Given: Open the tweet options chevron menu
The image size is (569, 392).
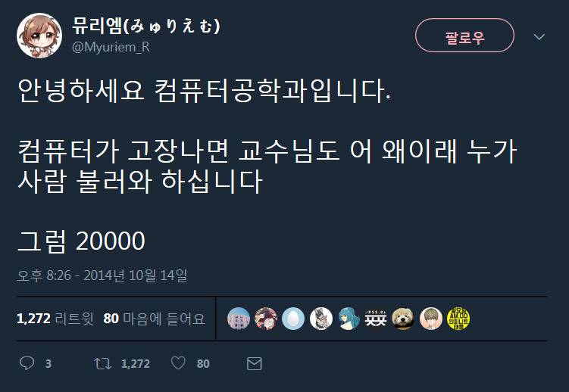Looking at the screenshot, I should click(539, 36).
